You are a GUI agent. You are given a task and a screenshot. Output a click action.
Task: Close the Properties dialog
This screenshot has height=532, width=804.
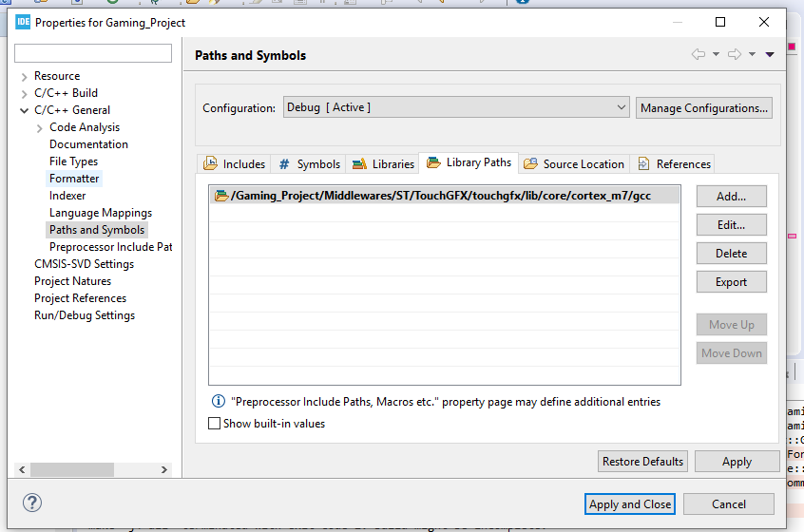click(764, 22)
